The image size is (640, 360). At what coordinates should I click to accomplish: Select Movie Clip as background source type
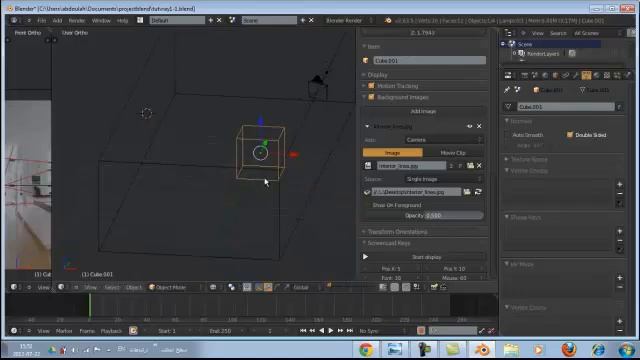pyautogui.click(x=453, y=153)
